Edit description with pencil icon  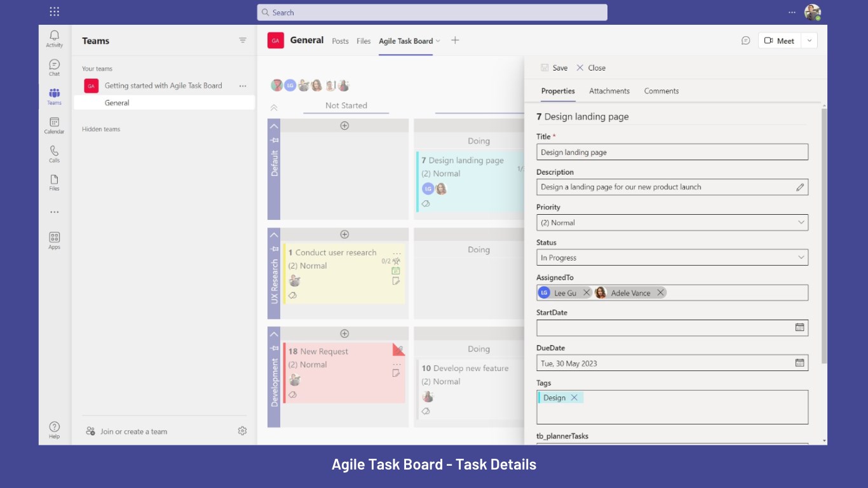[x=800, y=187]
